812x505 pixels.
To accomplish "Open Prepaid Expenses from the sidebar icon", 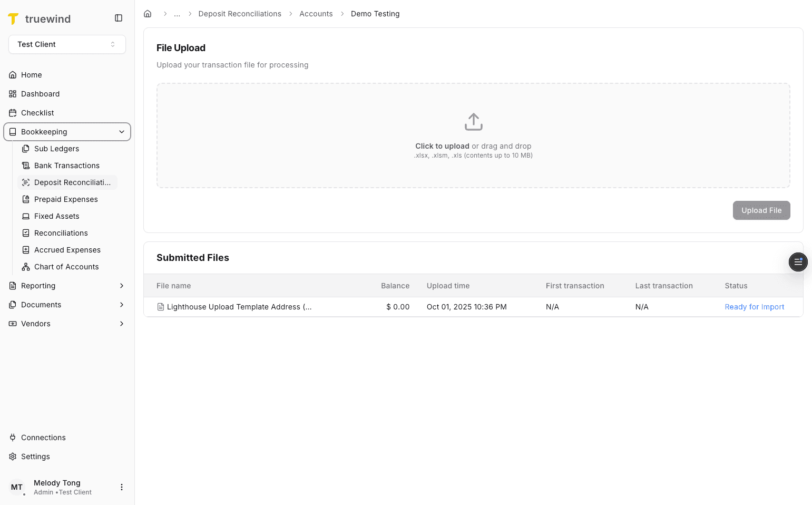I will [x=25, y=199].
